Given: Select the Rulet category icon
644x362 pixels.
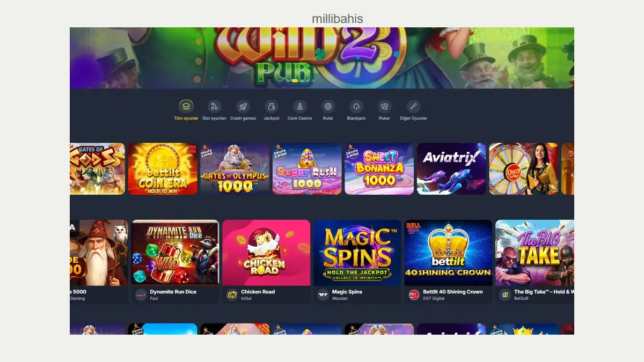Looking at the screenshot, I should (x=328, y=106).
